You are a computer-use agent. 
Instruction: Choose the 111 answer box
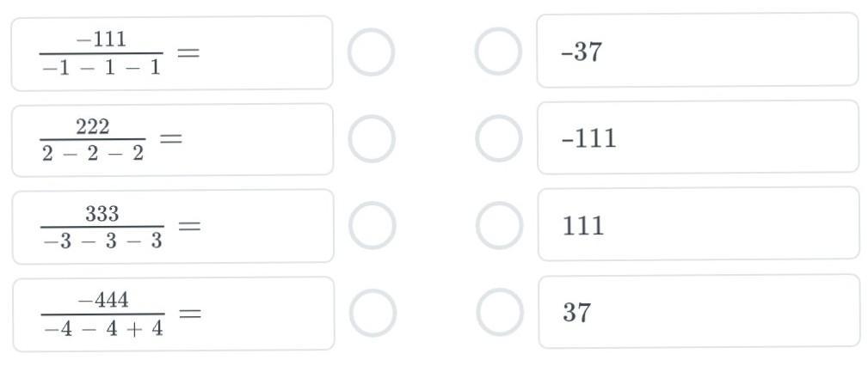[x=698, y=224]
